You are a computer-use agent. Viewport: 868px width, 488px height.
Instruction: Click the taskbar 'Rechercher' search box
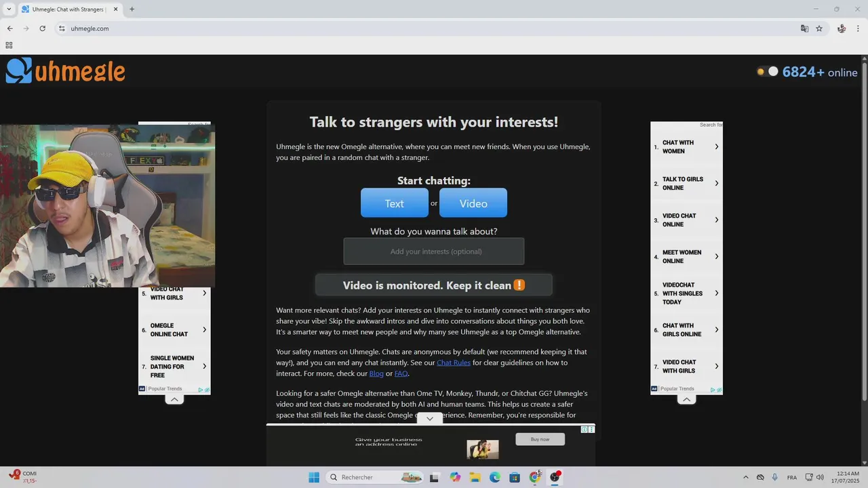tap(374, 477)
